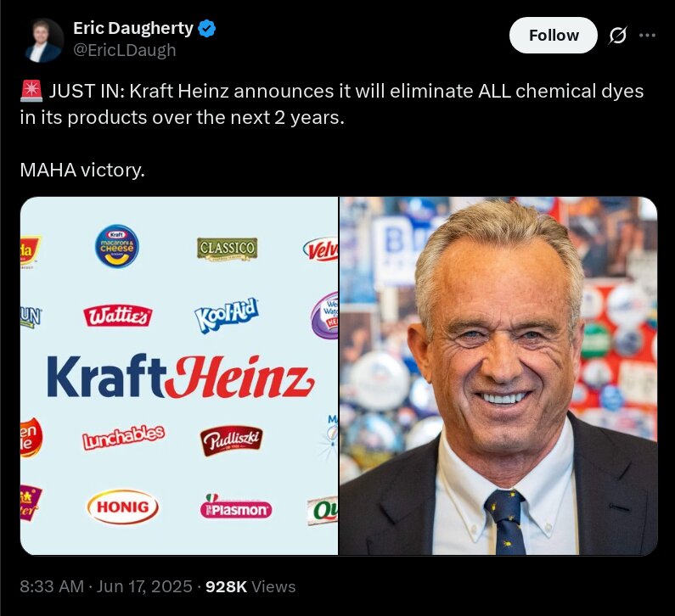Click the Honig logo in image
This screenshot has width=675, height=616.
[122, 507]
